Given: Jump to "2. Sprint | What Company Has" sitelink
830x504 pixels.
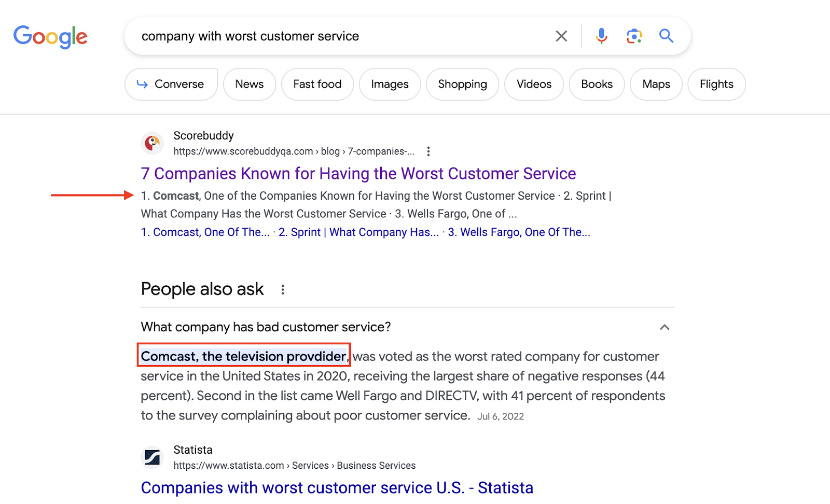Looking at the screenshot, I should click(x=358, y=232).
